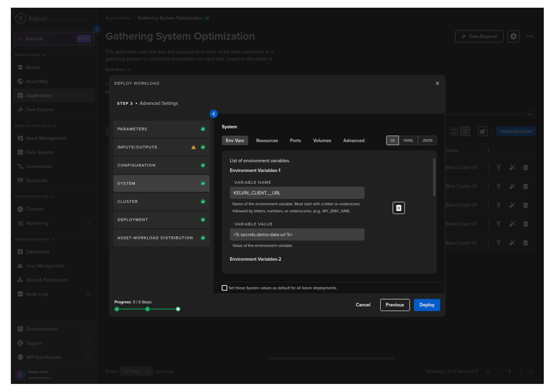Delete Environment Variables-1 with trash icon

click(398, 208)
